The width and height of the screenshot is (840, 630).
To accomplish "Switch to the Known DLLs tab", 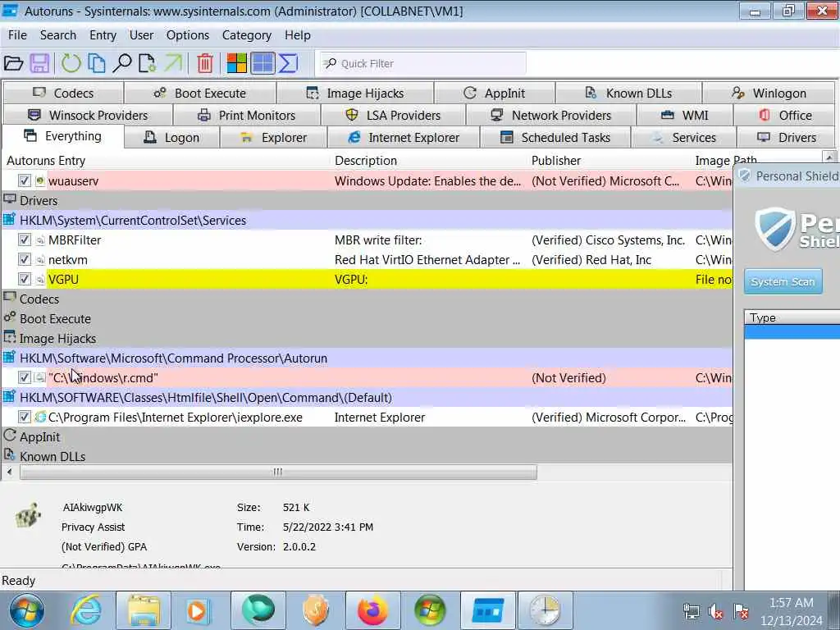I will pos(628,94).
